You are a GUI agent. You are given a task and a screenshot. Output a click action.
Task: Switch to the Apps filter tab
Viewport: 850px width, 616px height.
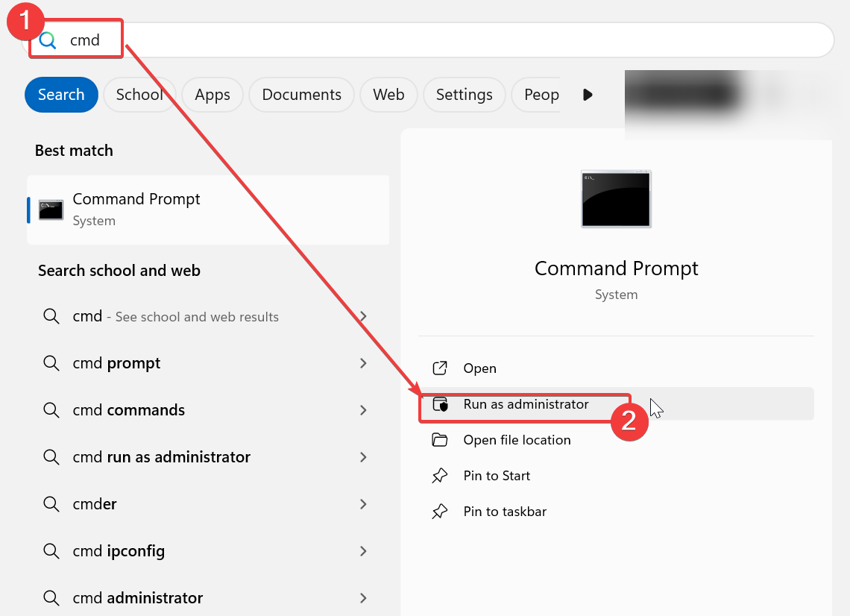click(212, 95)
